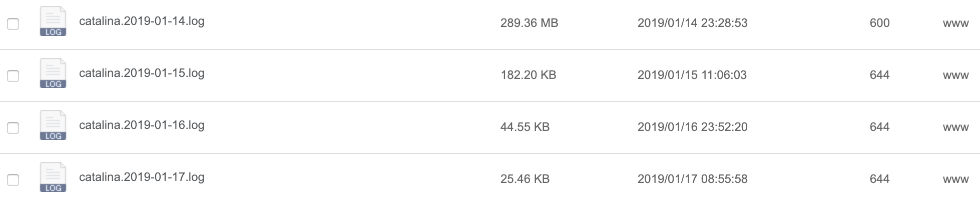Click the catalina.2019-01-14.log file icon
Viewport: 980px width, 203px height.
[53, 21]
